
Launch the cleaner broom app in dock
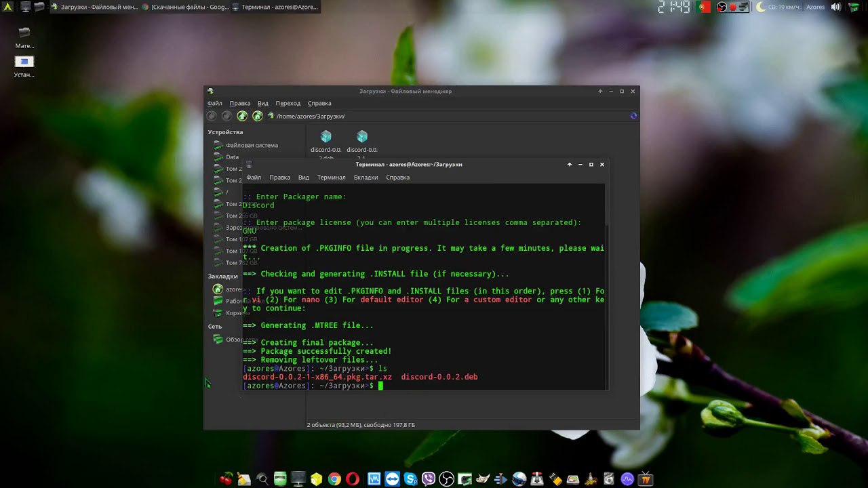(x=244, y=479)
